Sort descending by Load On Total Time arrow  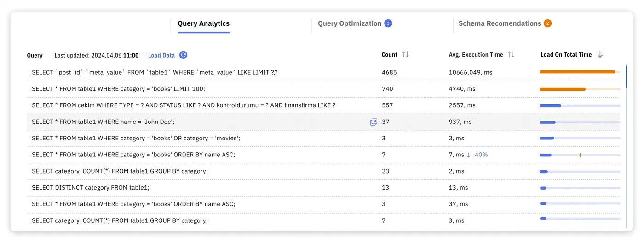pos(600,54)
